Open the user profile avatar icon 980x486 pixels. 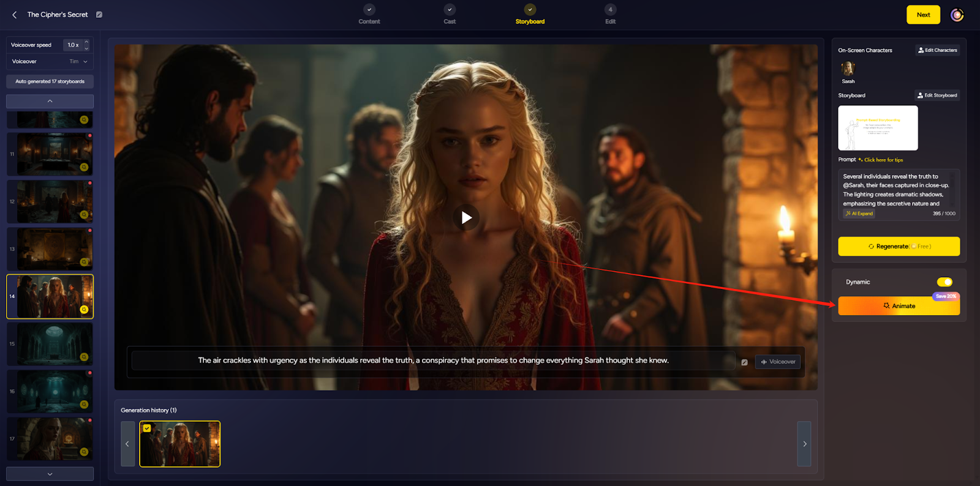click(x=957, y=15)
